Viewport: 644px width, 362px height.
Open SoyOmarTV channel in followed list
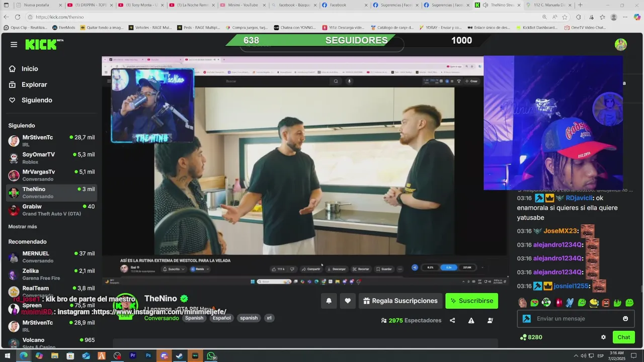51,158
